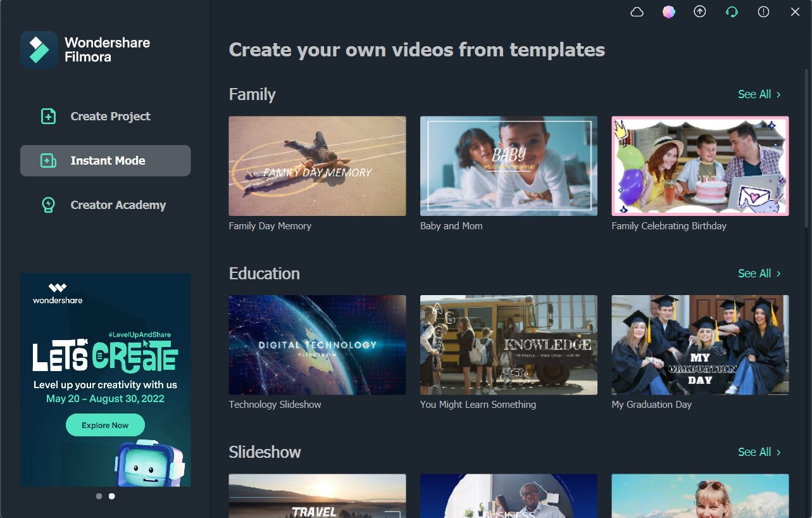Show the first banner slide dot
This screenshot has height=518, width=812.
(99, 496)
